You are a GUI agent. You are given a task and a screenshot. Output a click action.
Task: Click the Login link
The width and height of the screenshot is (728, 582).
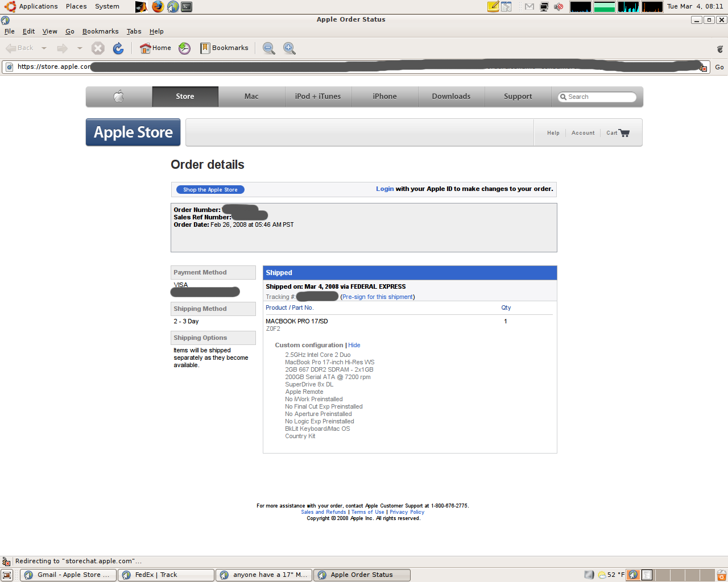(385, 189)
